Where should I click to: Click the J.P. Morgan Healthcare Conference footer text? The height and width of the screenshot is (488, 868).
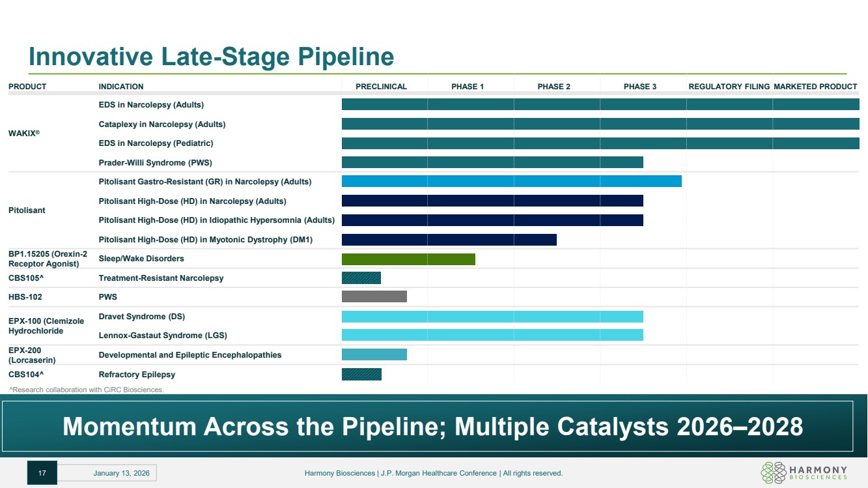tap(433, 473)
